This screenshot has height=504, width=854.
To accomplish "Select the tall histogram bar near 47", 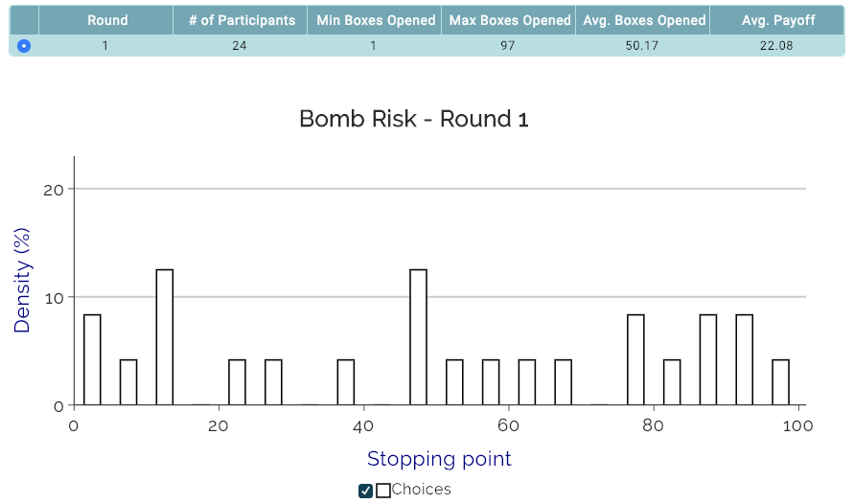I will [x=418, y=337].
